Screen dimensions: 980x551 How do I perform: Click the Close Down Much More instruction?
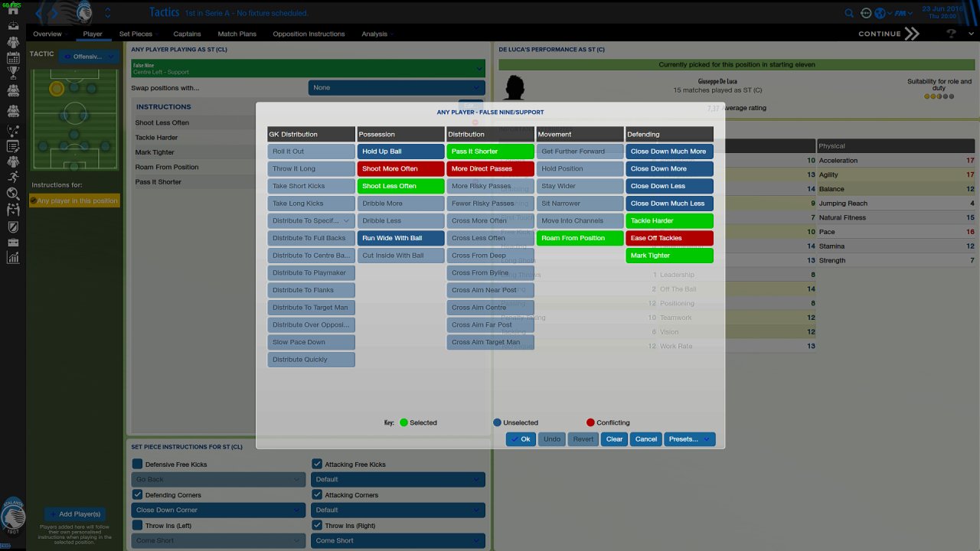tap(669, 152)
